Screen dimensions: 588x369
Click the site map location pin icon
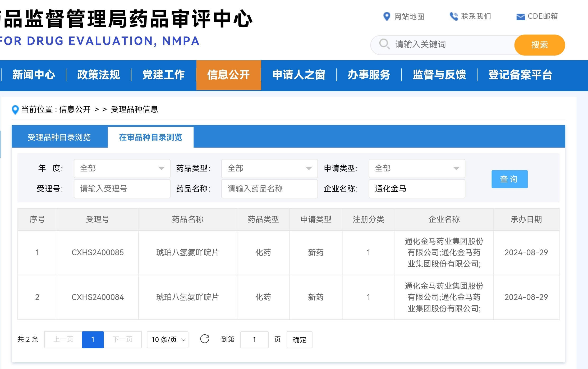387,16
